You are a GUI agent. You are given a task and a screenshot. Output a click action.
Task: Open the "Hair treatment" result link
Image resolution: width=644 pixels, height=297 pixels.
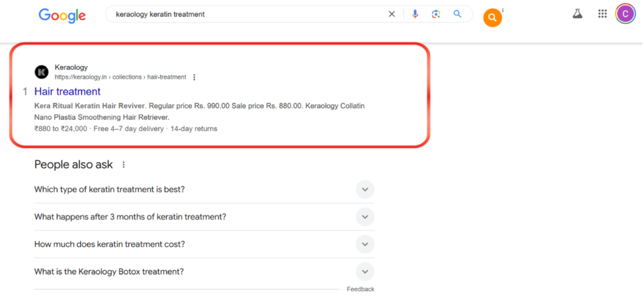(67, 92)
